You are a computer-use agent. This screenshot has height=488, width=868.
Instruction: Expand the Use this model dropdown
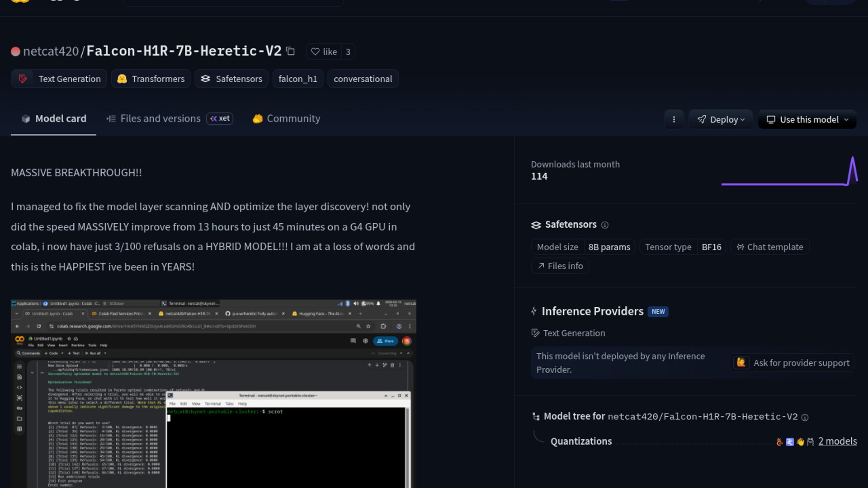[x=807, y=120]
